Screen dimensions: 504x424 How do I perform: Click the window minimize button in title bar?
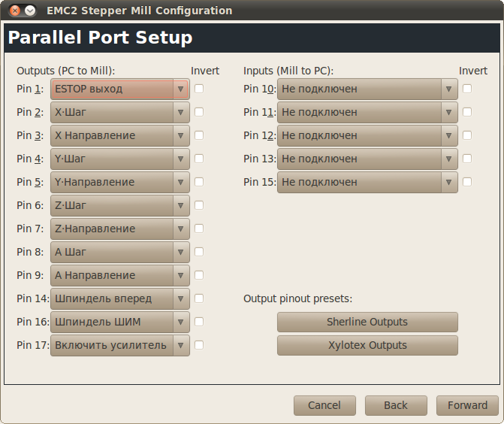pos(30,11)
